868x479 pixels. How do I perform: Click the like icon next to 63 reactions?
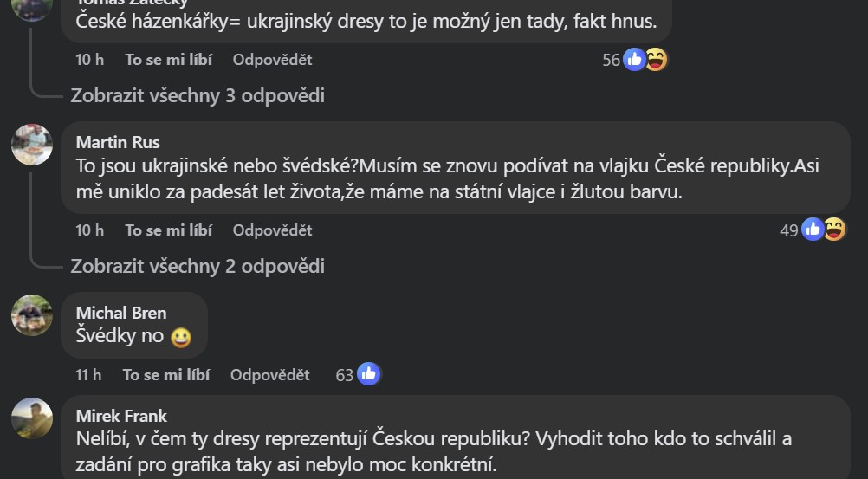pyautogui.click(x=368, y=374)
